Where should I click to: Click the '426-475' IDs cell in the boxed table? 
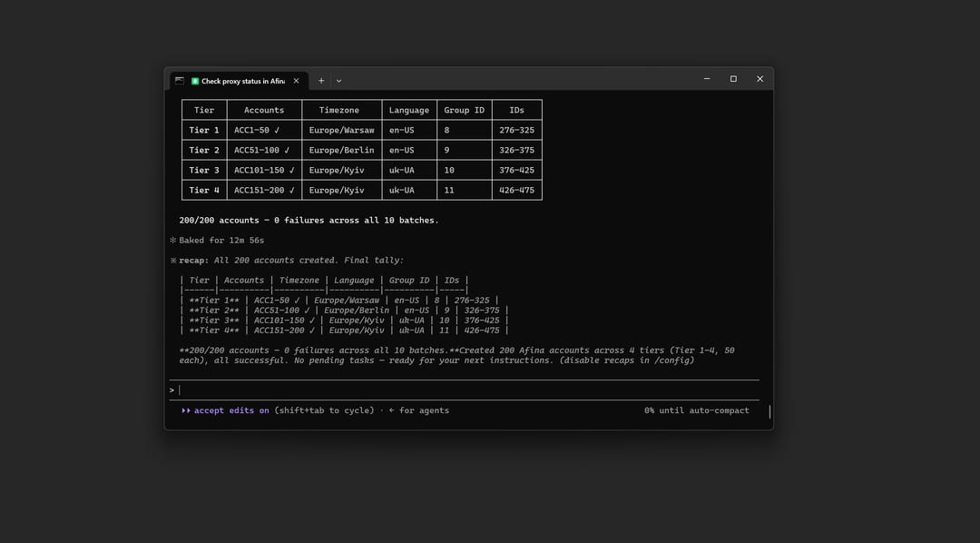(517, 190)
